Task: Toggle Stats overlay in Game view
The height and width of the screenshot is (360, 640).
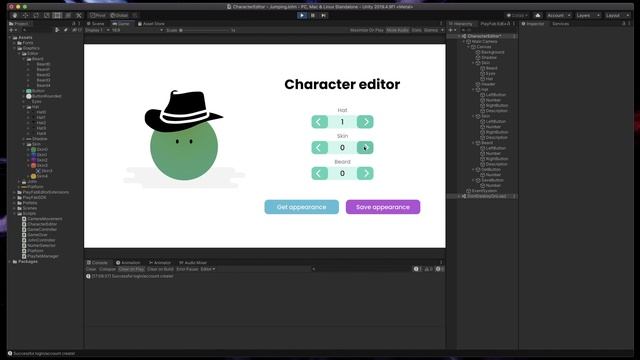Action: coord(416,30)
